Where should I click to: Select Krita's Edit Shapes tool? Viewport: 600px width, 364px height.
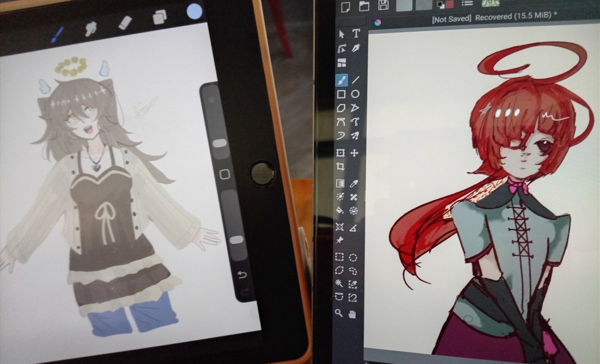point(341,48)
